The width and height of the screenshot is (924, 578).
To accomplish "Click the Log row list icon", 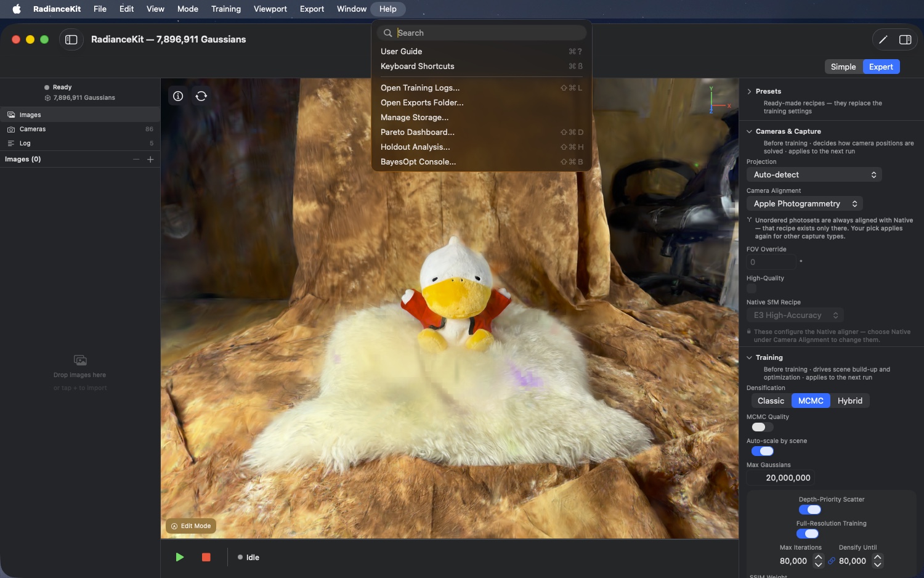I will (11, 144).
